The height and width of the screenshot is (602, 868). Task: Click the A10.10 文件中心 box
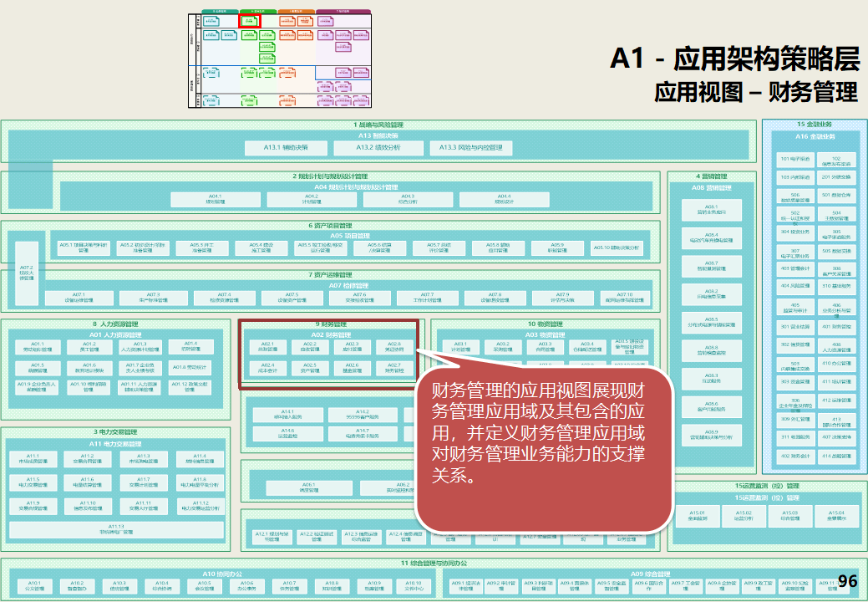[414, 586]
